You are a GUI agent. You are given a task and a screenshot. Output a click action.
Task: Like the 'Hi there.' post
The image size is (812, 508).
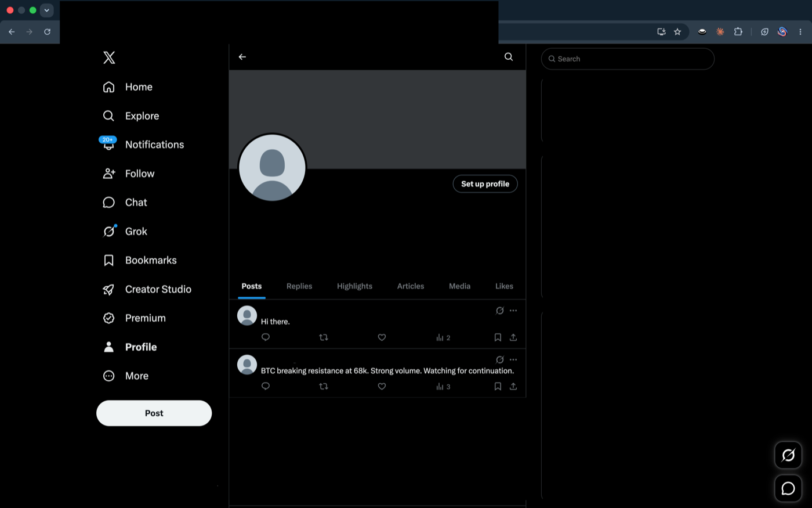pyautogui.click(x=382, y=337)
